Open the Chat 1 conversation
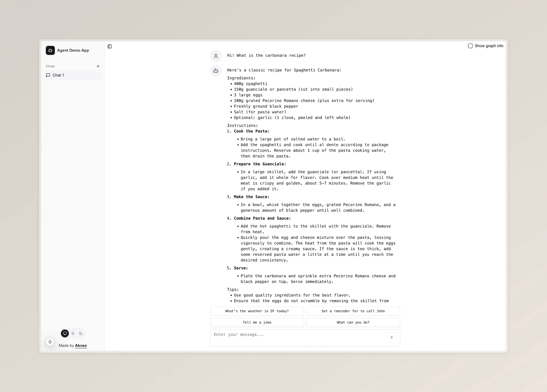 pyautogui.click(x=73, y=75)
